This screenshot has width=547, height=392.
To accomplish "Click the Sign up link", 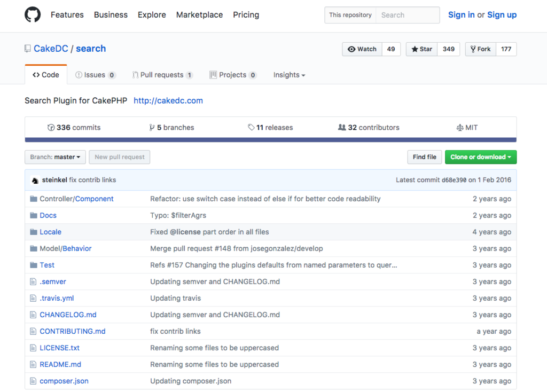I will point(502,14).
